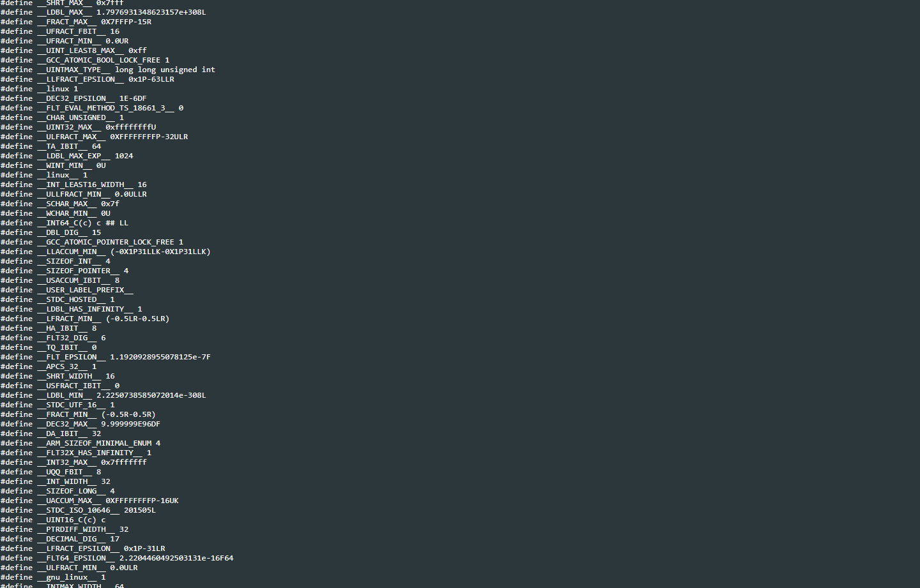
Task: Click the __GCC_ATOMIC_POINTER_LOCK_FREE line
Action: pos(110,242)
